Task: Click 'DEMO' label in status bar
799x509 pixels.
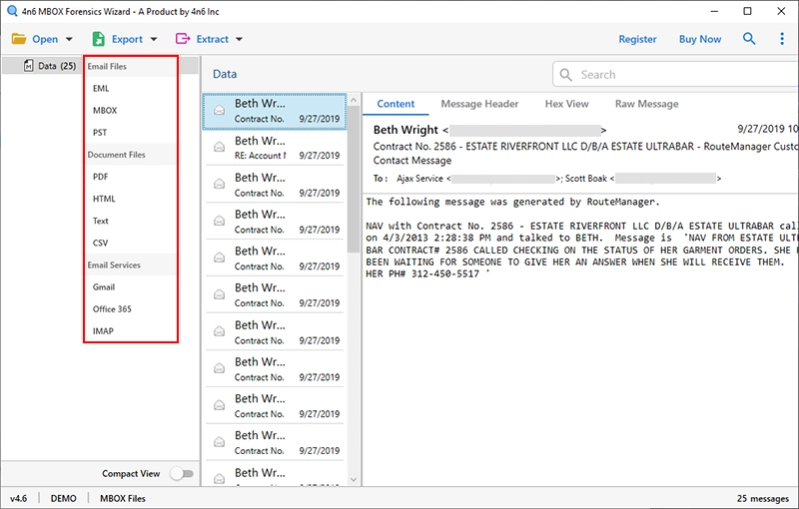Action: click(x=63, y=498)
